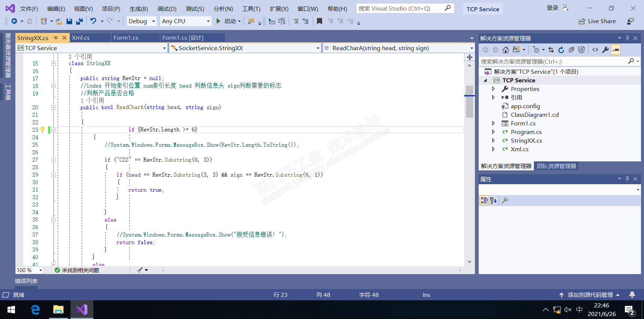Comment out the selected lines
The image size is (644, 319).
click(x=296, y=21)
